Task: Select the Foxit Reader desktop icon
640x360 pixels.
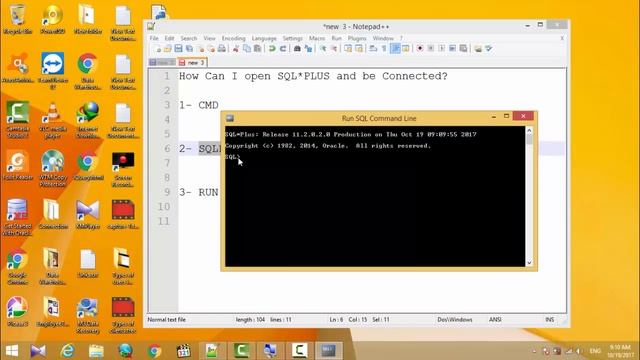Action: tap(18, 166)
